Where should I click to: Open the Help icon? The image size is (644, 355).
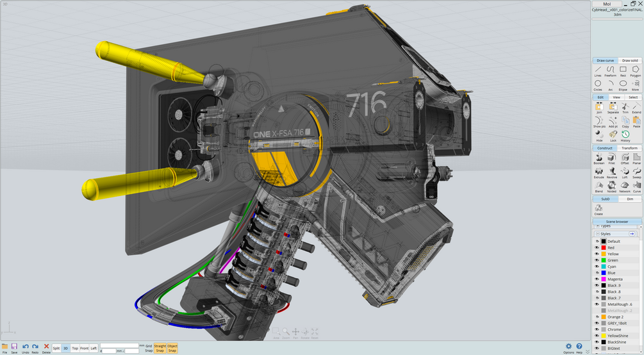pos(579,347)
